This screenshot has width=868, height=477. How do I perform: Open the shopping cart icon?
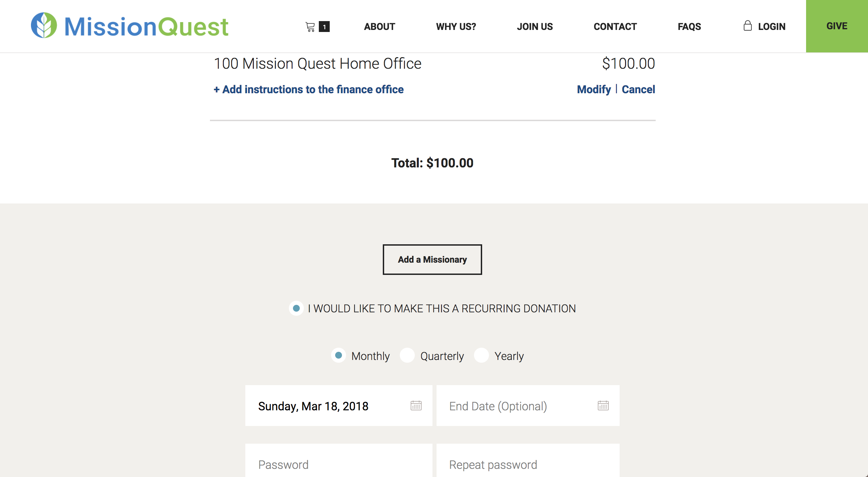[x=310, y=27]
